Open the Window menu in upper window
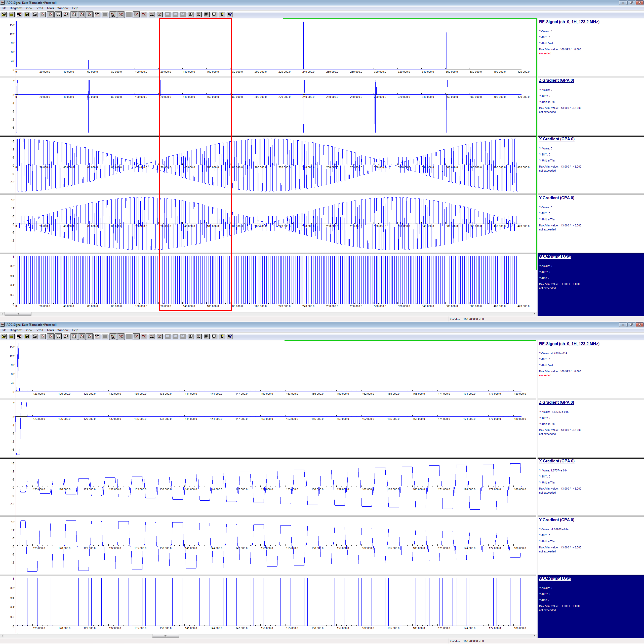Screen dimensions: 644x644 click(x=63, y=8)
